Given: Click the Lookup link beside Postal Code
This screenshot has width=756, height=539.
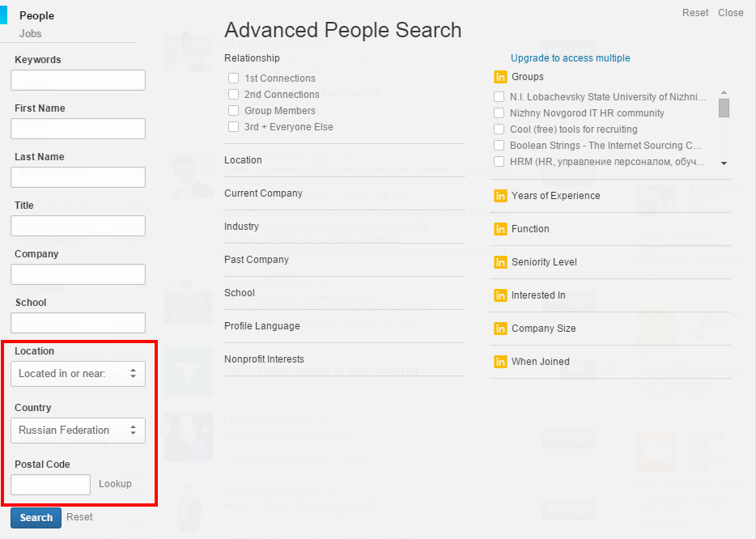Looking at the screenshot, I should click(x=115, y=483).
